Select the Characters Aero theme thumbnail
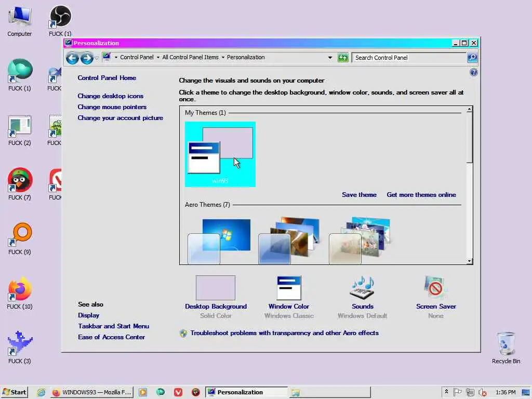 click(x=360, y=241)
